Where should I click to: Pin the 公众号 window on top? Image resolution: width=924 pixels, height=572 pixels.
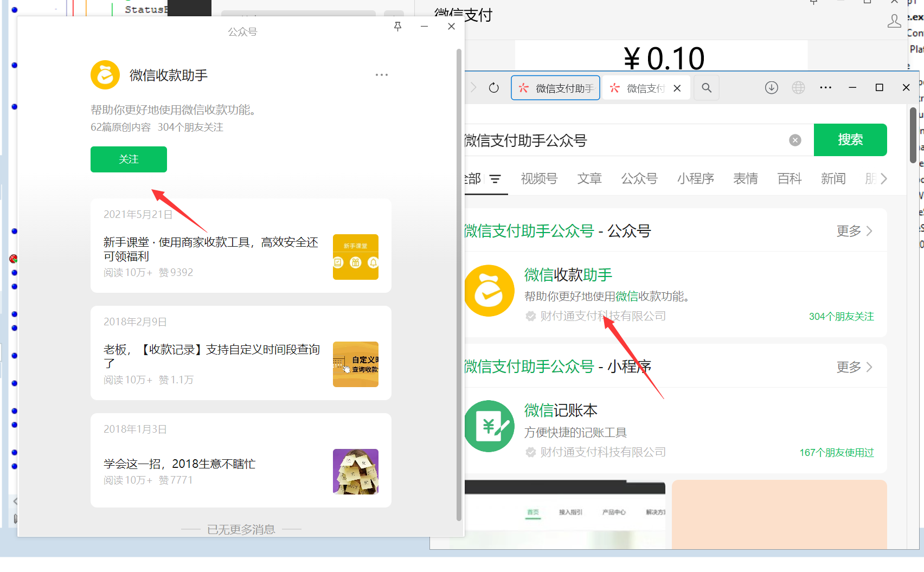tap(397, 27)
